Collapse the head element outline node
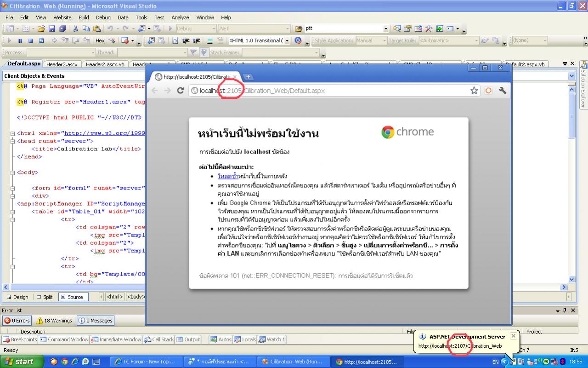This screenshot has width=588, height=368. click(13, 141)
